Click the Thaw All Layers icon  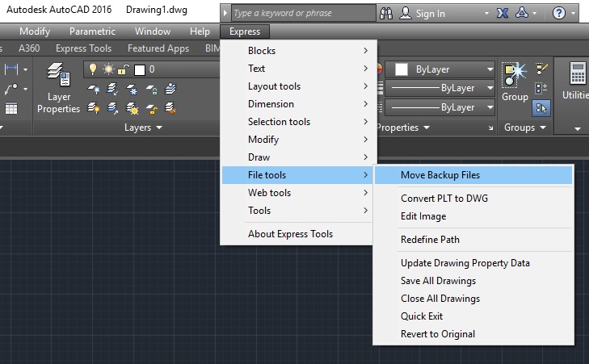click(x=132, y=108)
